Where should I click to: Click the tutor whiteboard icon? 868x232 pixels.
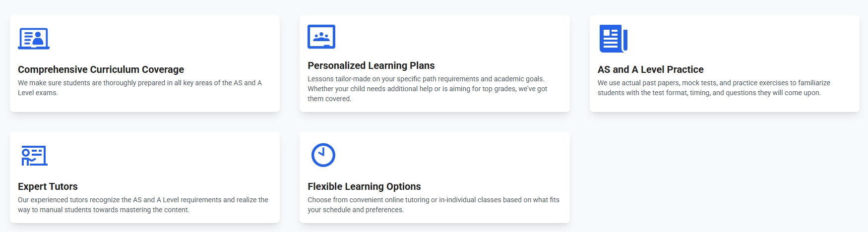34,156
